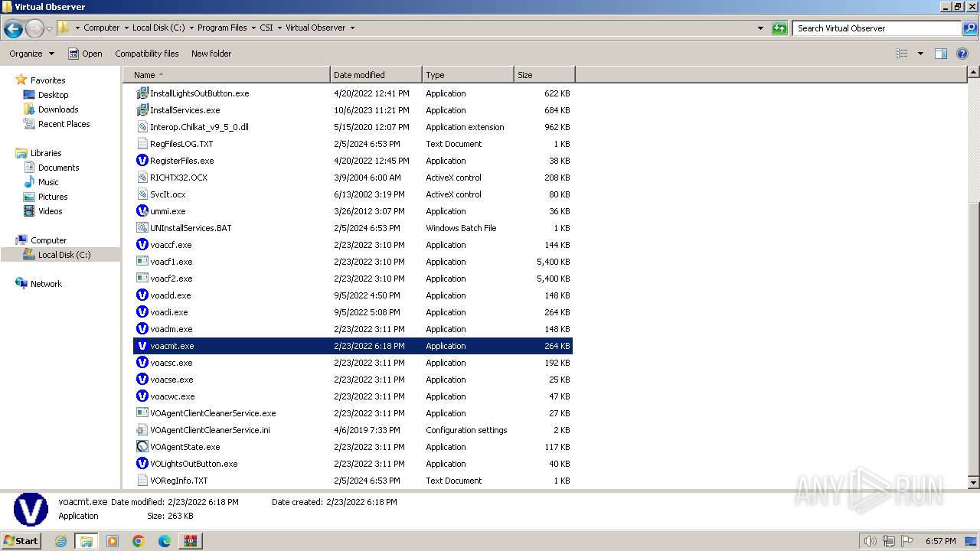Click the voacf1.exe icon

tap(142, 262)
